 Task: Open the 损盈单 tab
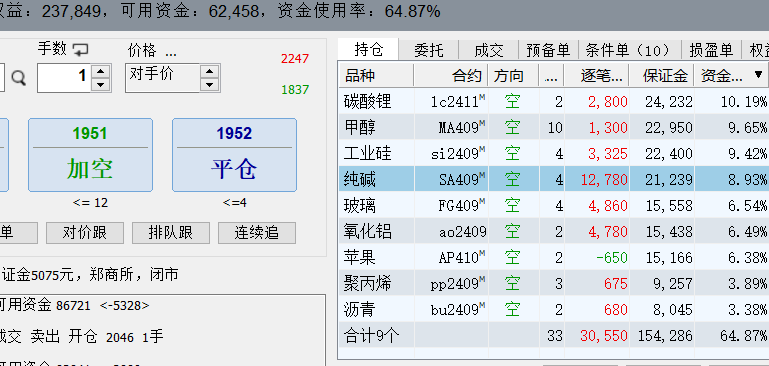tap(711, 50)
